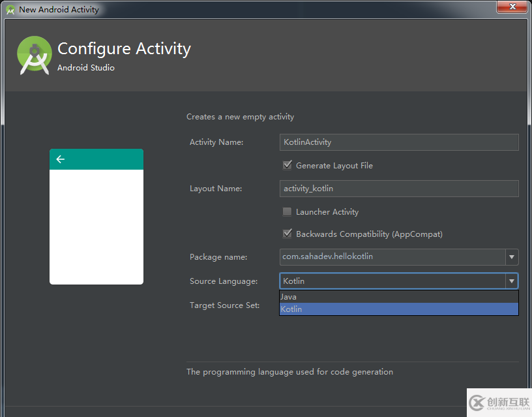Click the 'Creates a new empty activity' text
Viewport: 532px width, 417px height.
tap(240, 117)
